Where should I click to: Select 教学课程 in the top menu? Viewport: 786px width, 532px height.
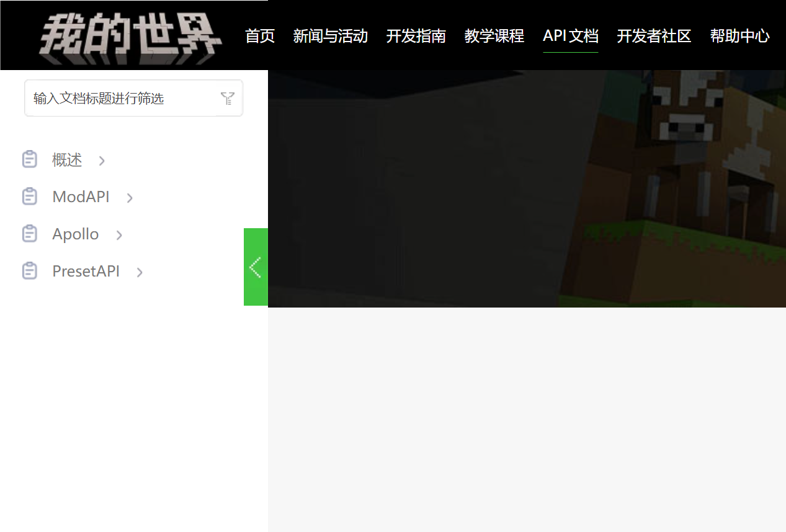click(494, 36)
